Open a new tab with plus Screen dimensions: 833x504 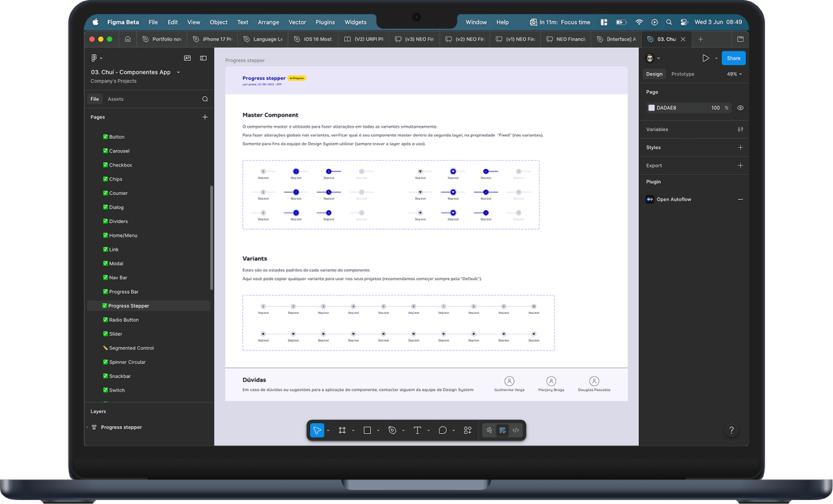[x=701, y=39]
